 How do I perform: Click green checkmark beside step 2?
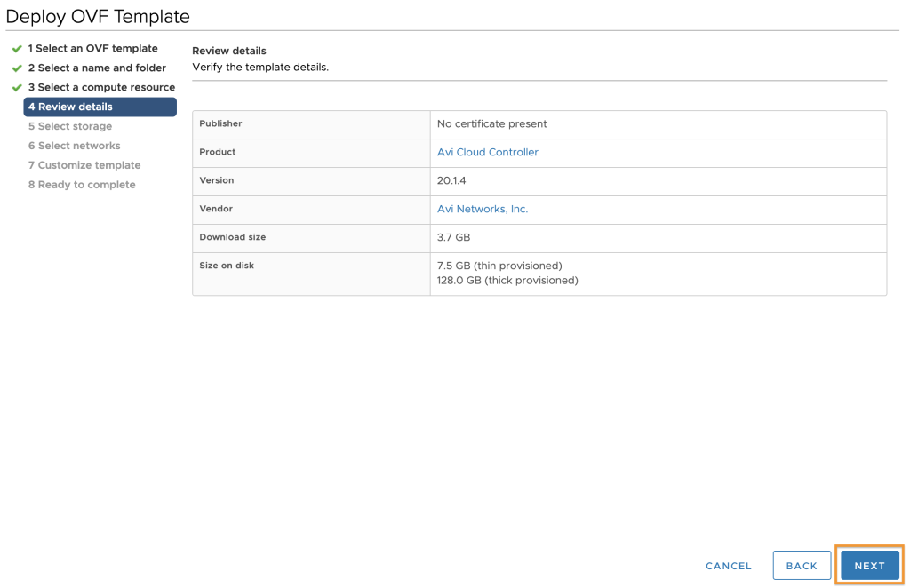click(17, 68)
